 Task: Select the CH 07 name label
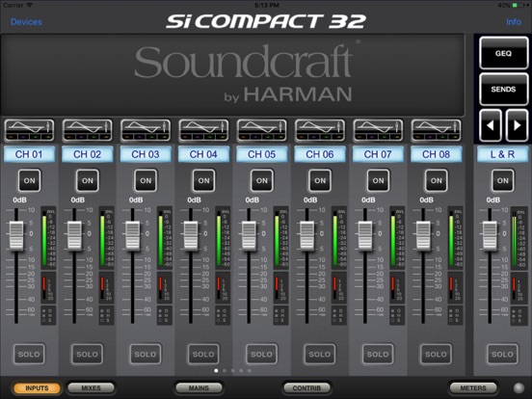[378, 154]
